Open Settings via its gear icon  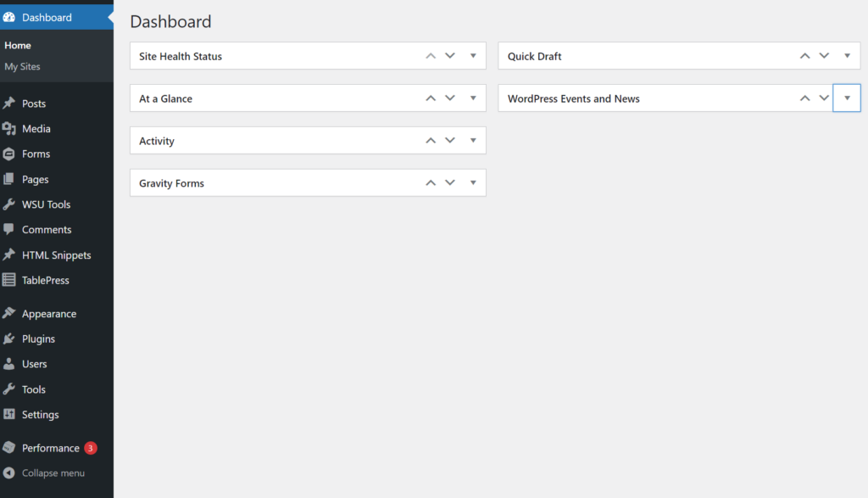(x=12, y=414)
